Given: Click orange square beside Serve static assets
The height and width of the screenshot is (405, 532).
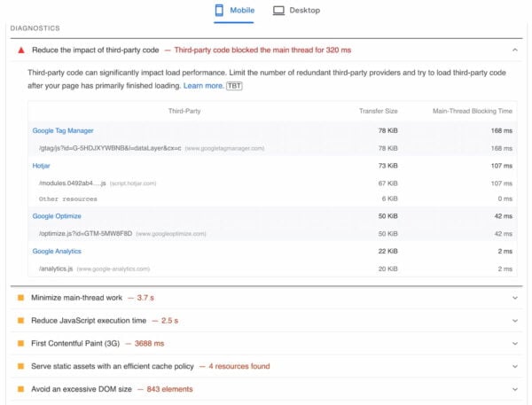Looking at the screenshot, I should 21,366.
